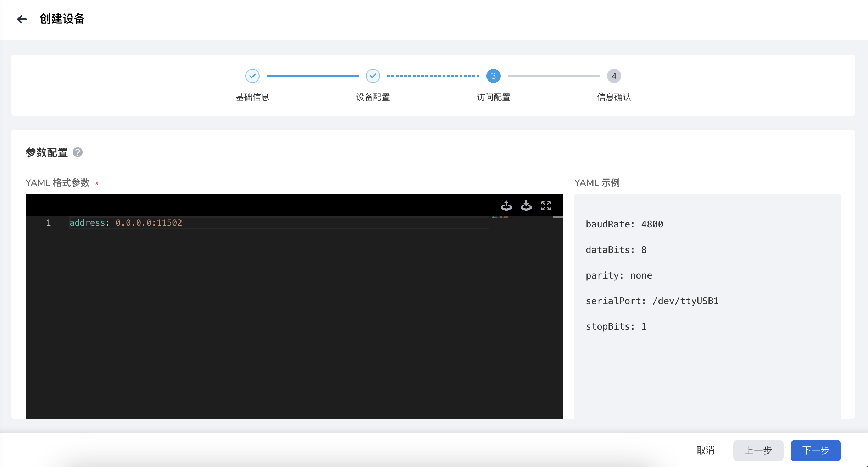
Task: Click line number 1 in the editor gutter
Action: coord(48,222)
